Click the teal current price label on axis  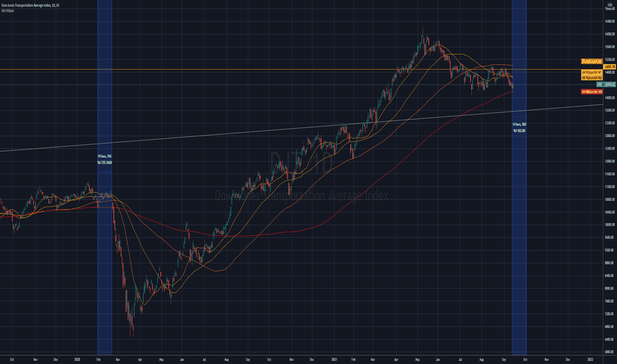(x=606, y=85)
